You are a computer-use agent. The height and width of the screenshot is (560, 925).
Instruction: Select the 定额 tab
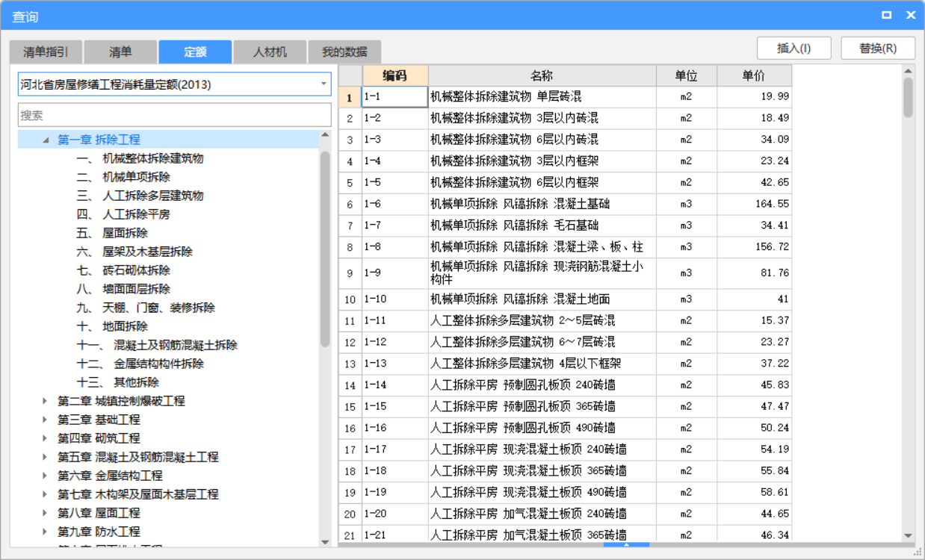click(x=195, y=52)
